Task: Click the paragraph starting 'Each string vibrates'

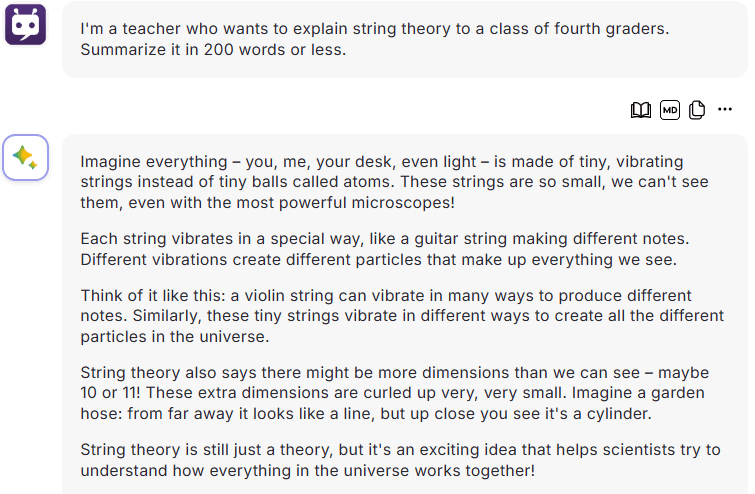Action: pyautogui.click(x=385, y=249)
